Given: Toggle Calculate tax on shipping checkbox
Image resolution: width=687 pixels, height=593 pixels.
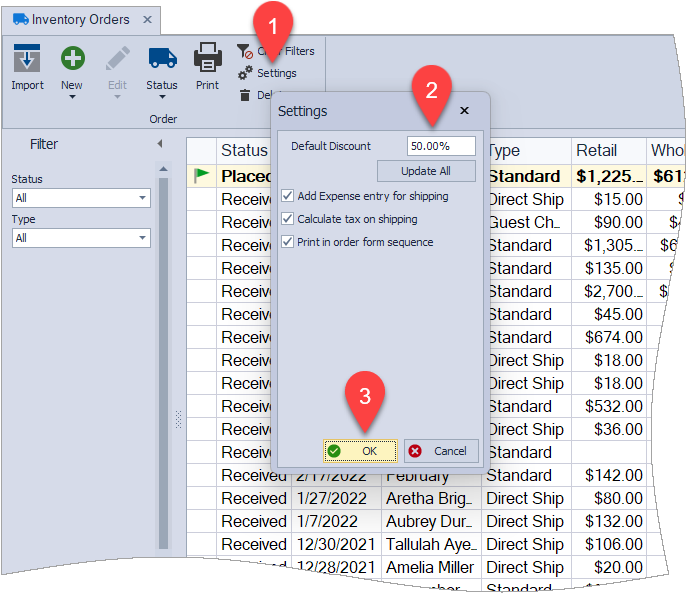Looking at the screenshot, I should click(287, 218).
